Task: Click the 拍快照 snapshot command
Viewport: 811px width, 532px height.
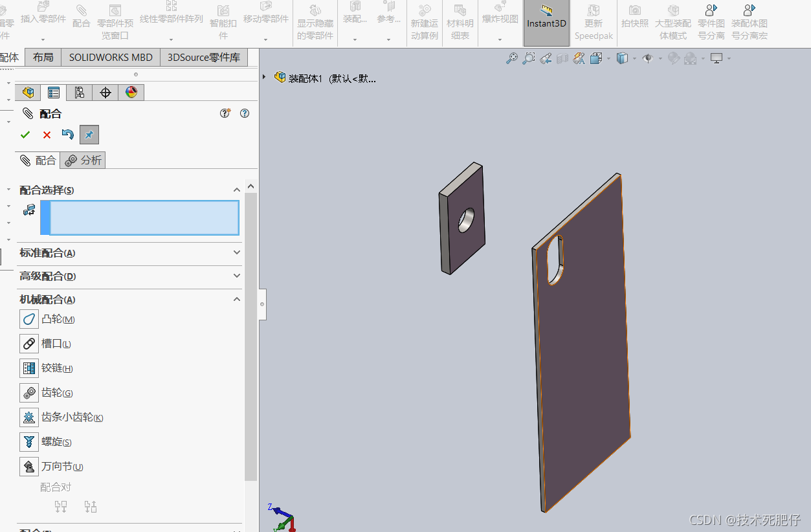Action: (x=635, y=16)
